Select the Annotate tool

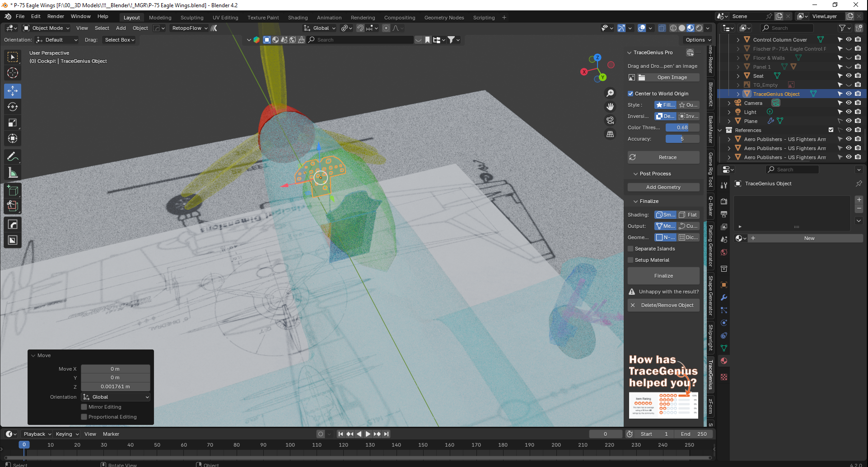coord(13,157)
